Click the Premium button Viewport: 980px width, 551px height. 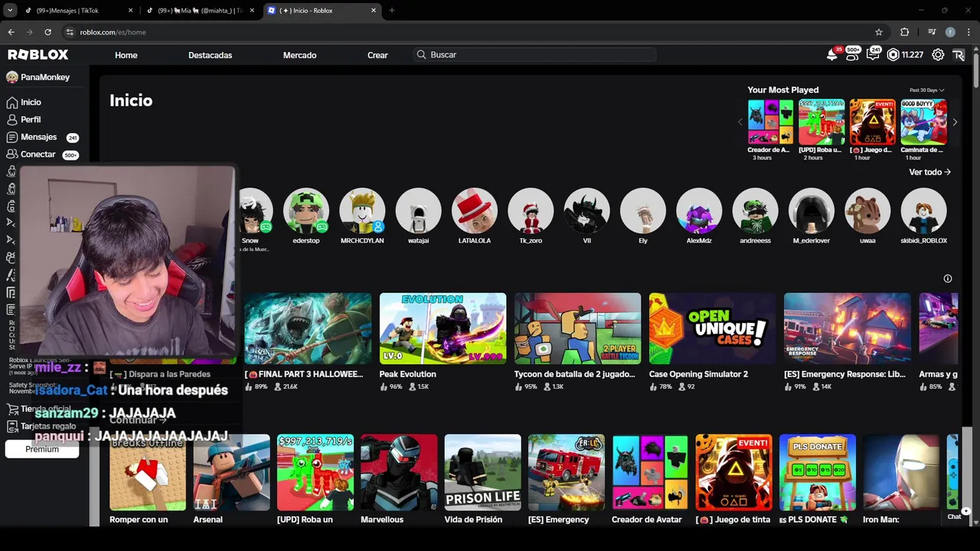point(42,449)
